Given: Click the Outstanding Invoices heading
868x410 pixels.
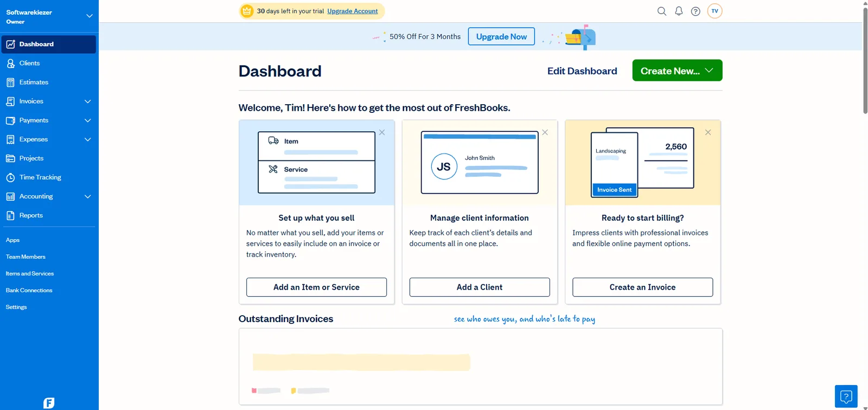Looking at the screenshot, I should tap(286, 319).
